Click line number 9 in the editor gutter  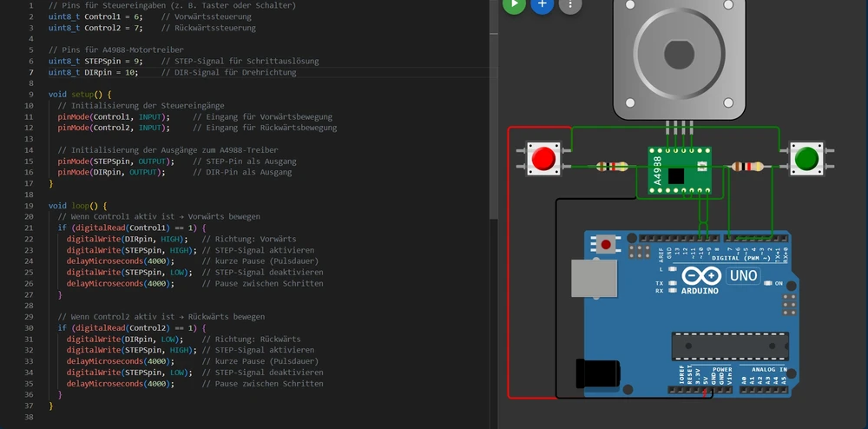tap(31, 95)
